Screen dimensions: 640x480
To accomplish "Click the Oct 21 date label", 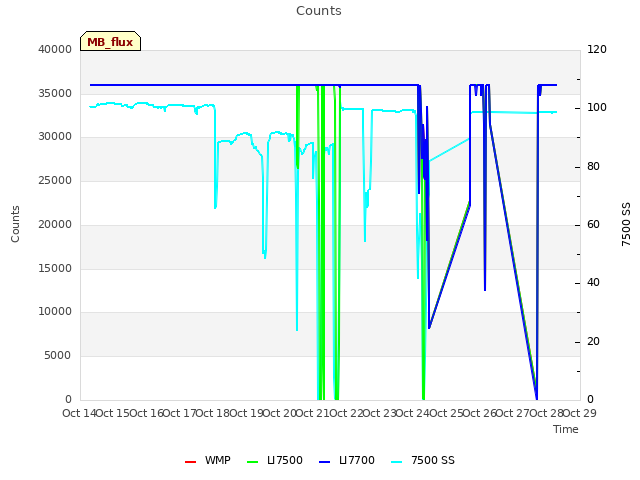I will tap(313, 413).
